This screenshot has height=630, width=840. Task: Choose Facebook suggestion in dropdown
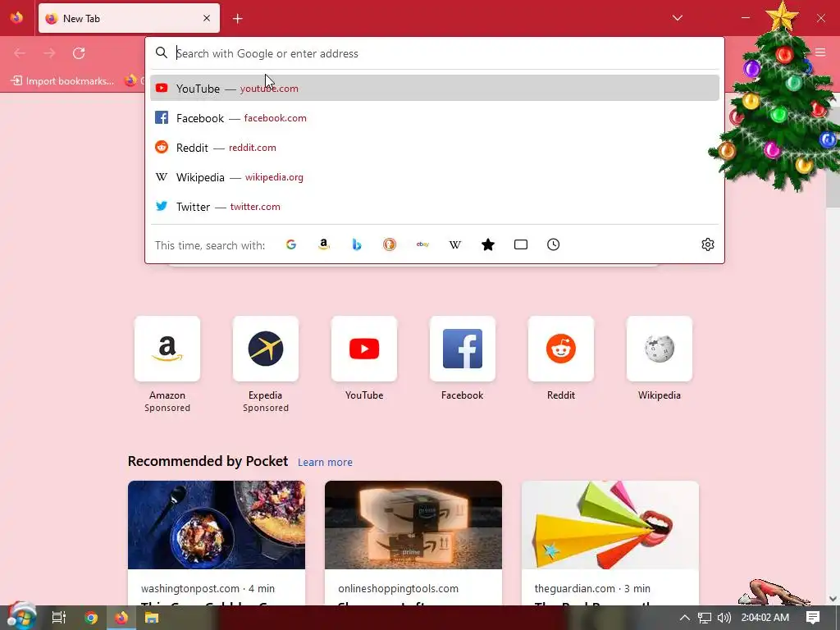435,118
